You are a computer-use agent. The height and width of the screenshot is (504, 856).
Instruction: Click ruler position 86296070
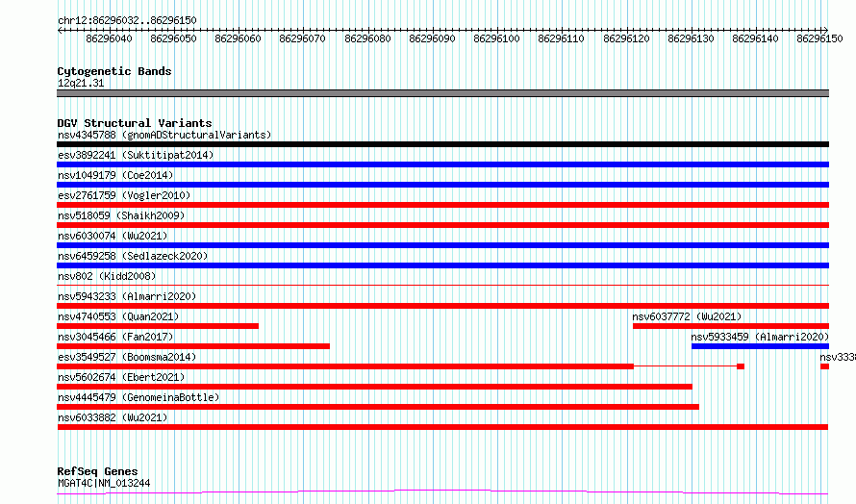(302, 38)
